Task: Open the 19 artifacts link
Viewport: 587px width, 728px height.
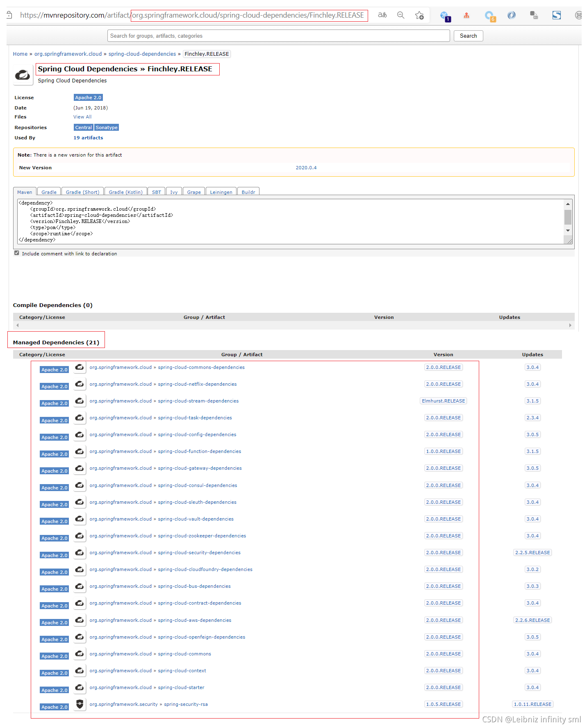Action: 88,138
